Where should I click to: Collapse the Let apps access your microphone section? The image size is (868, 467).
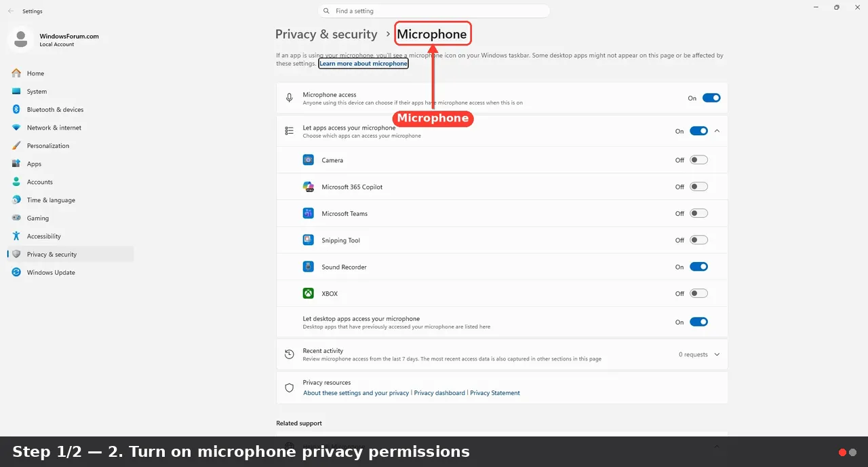[x=717, y=131]
